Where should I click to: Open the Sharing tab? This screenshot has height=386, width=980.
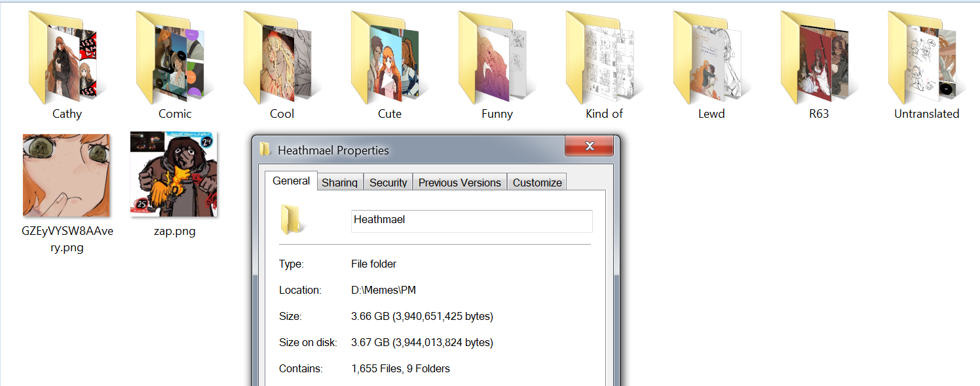click(339, 183)
